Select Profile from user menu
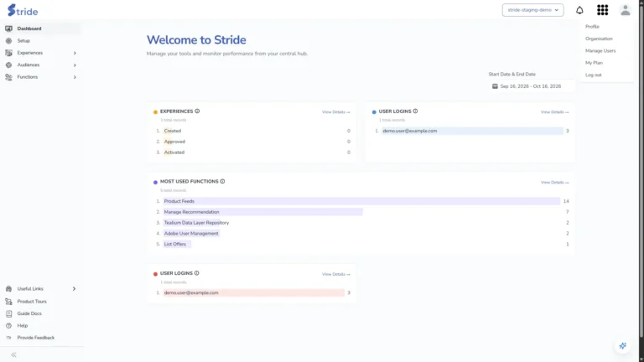Image resolution: width=644 pixels, height=362 pixels. [x=592, y=27]
